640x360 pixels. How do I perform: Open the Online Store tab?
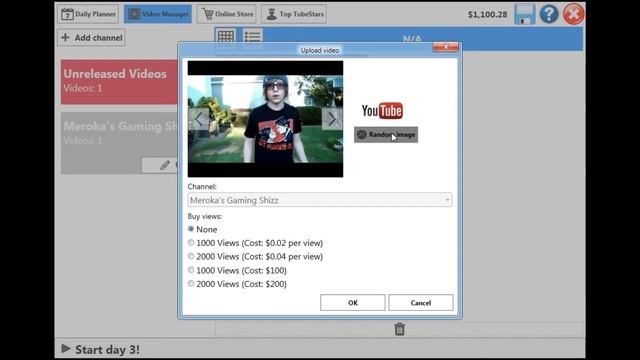coord(227,14)
